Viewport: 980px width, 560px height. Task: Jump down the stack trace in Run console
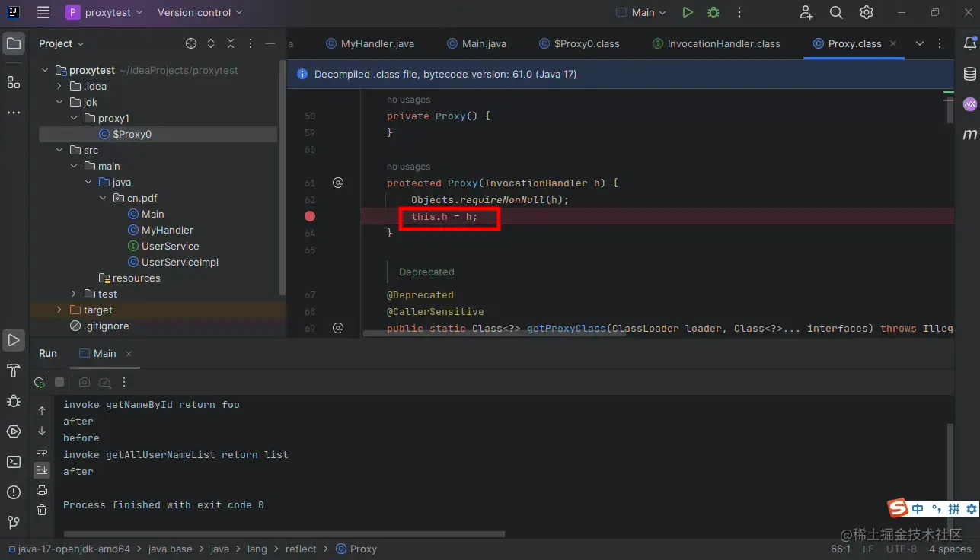(x=42, y=431)
